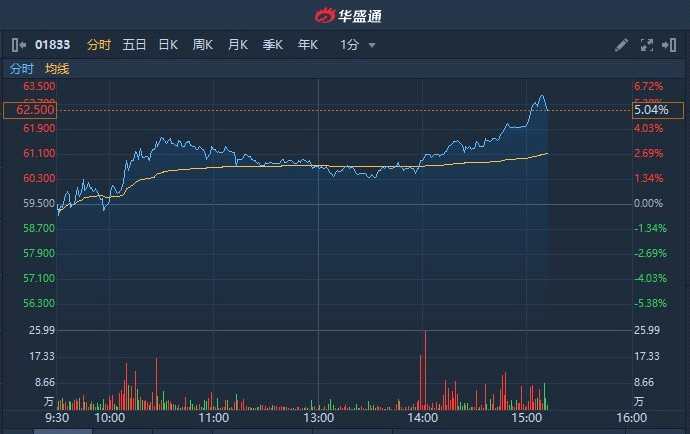
Task: Select the 季K quarterly candlestick tab
Action: click(x=272, y=45)
